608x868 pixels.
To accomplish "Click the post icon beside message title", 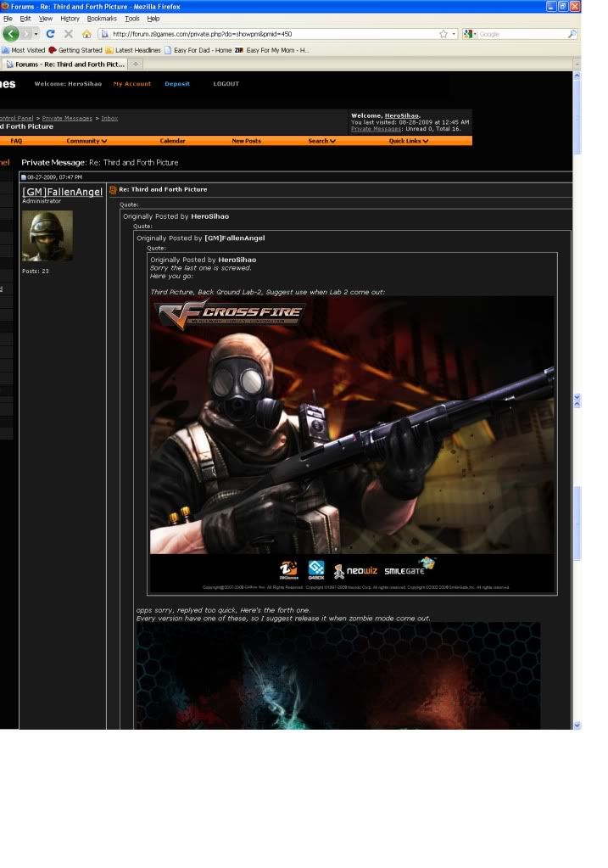I will 113,189.
